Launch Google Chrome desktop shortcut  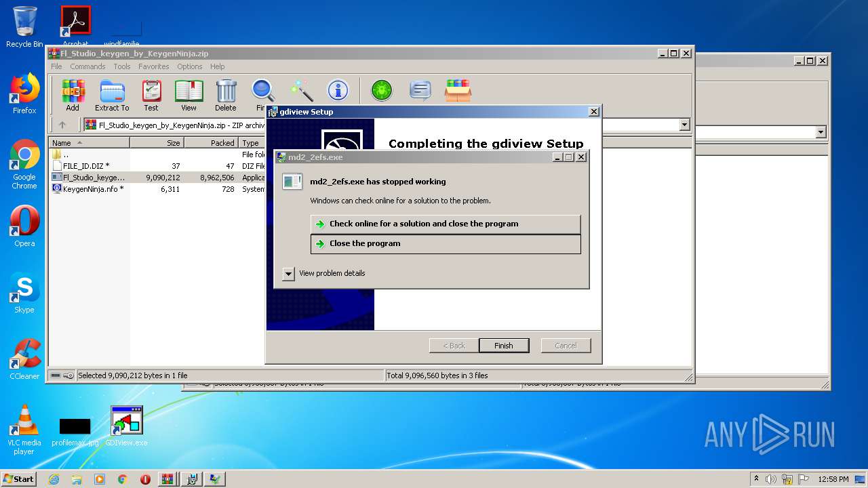pos(24,165)
